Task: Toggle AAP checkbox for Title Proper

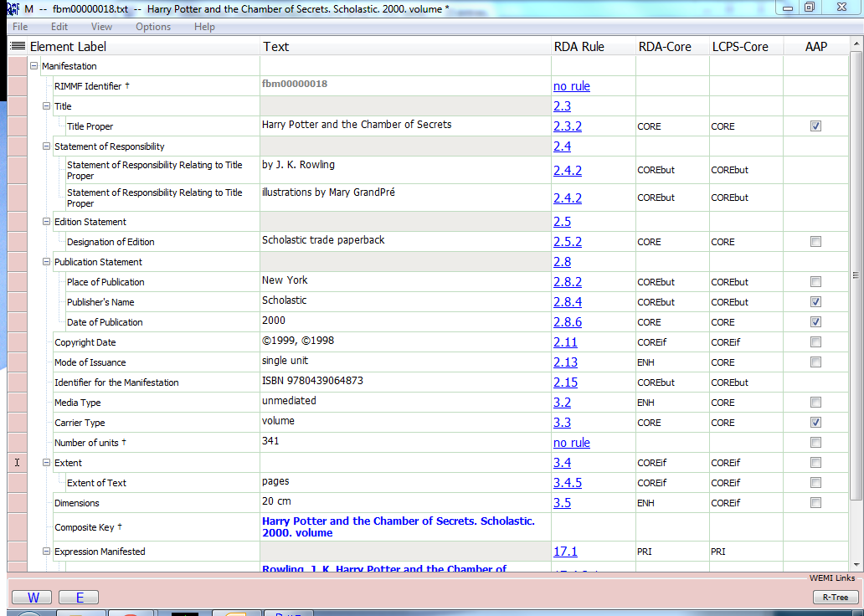Action: pos(815,126)
